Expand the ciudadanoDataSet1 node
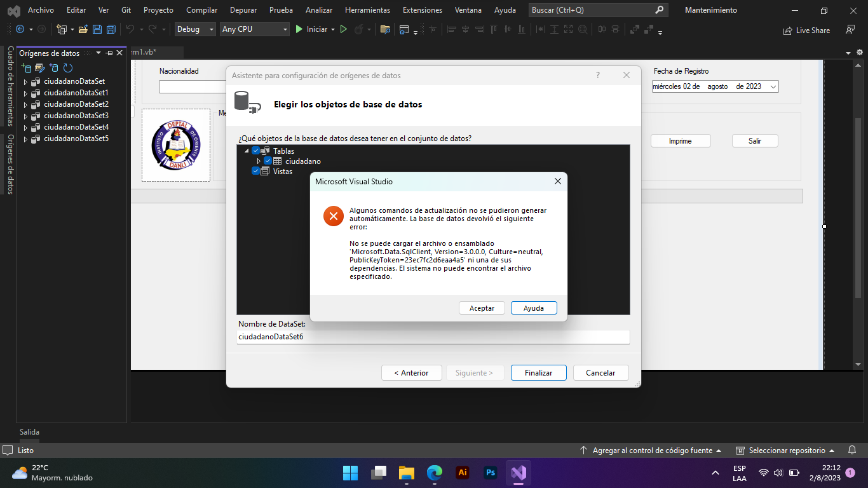 [25, 93]
